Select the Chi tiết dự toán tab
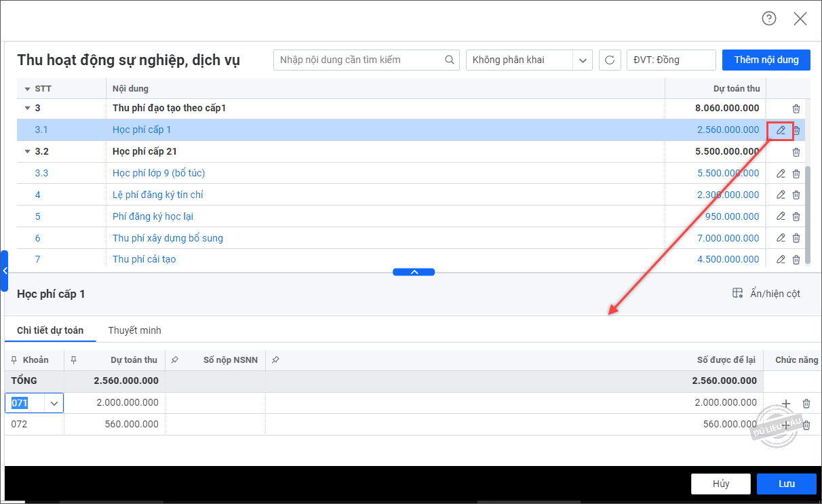822x504 pixels. click(50, 330)
